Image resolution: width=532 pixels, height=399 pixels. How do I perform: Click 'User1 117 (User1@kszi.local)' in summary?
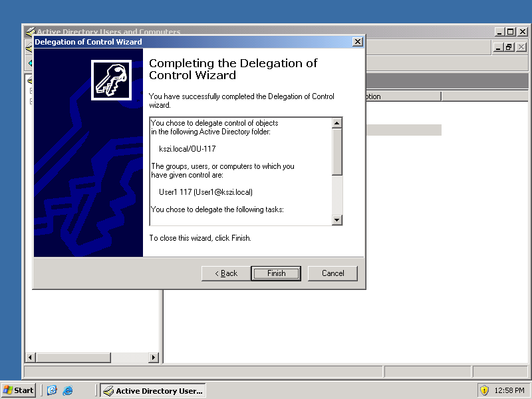tap(205, 192)
